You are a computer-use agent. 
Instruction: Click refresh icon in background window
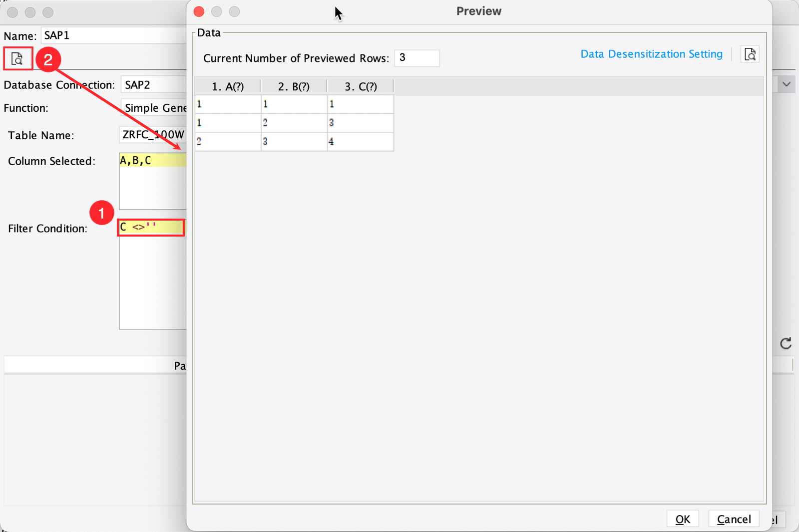(x=786, y=343)
